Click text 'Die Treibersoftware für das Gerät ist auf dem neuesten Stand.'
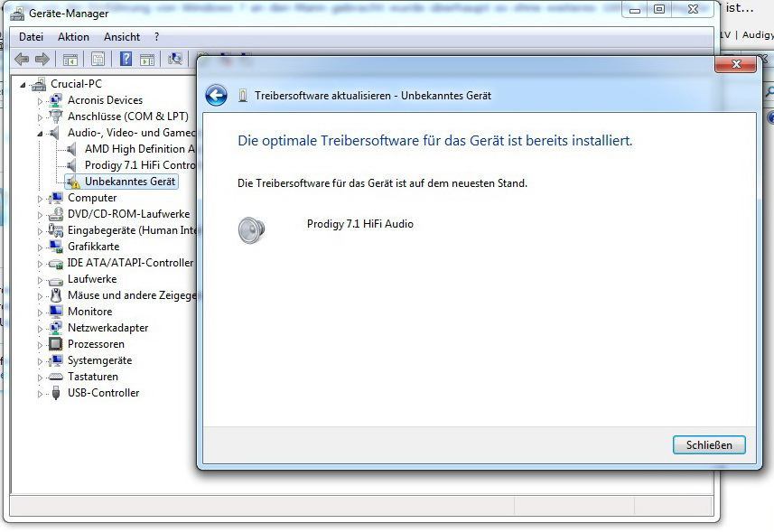The width and height of the screenshot is (774, 532). click(382, 183)
